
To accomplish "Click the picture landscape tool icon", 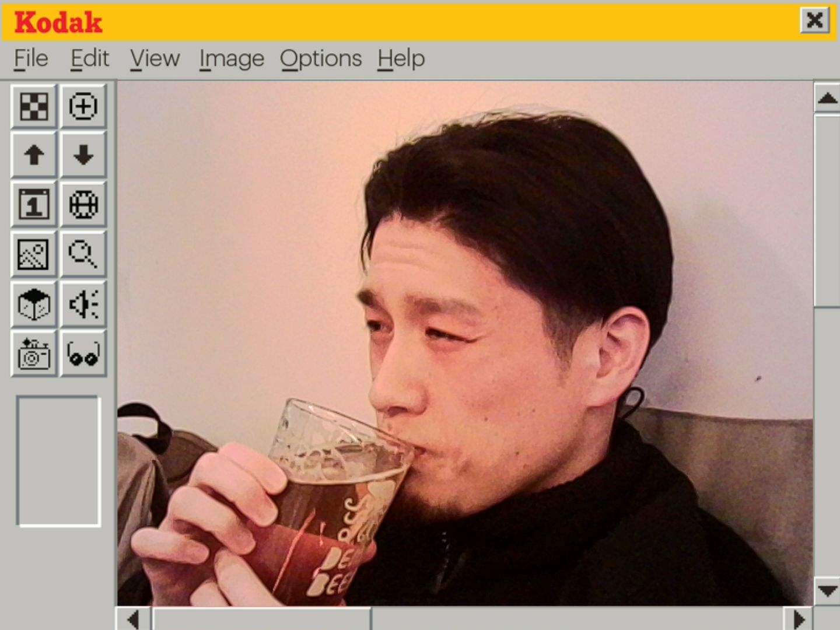I will pyautogui.click(x=34, y=254).
